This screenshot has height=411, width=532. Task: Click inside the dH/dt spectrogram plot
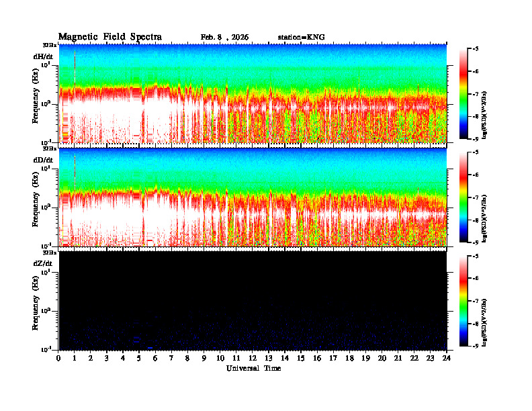click(x=253, y=93)
